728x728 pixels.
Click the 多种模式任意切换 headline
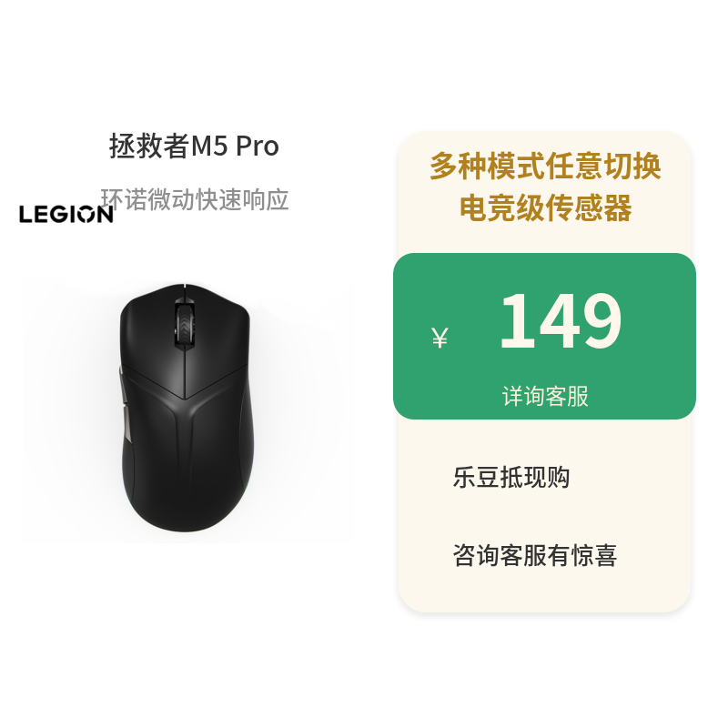click(545, 166)
